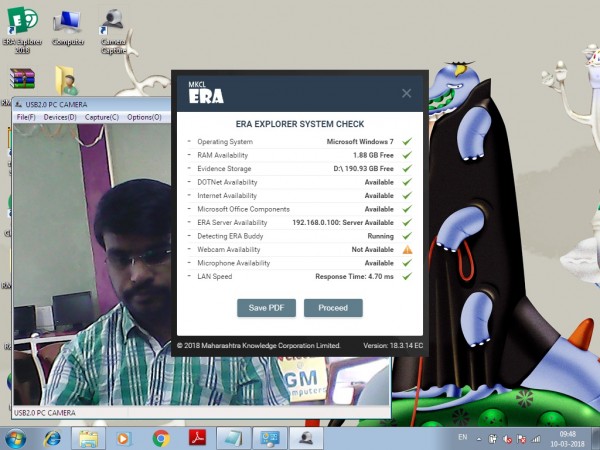600x450 pixels.
Task: Switch to the notepad-style app on taskbar
Action: 234,439
